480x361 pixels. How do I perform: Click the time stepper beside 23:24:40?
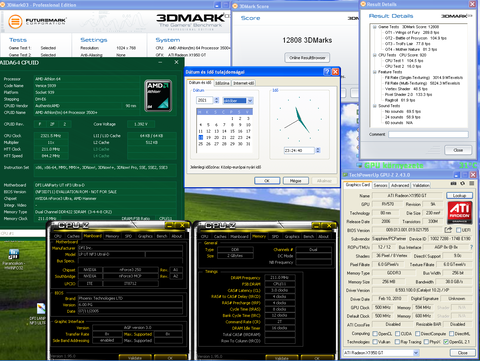click(x=318, y=151)
